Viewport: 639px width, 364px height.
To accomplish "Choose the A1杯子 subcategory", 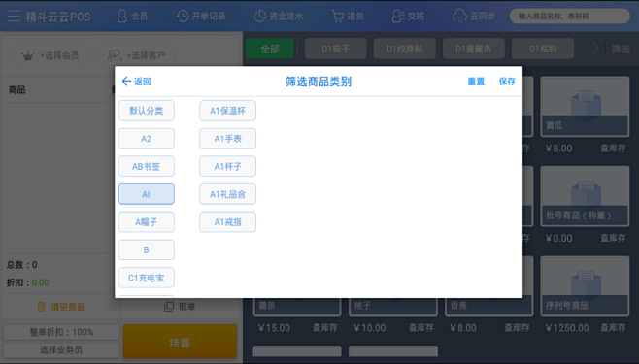I will coord(228,166).
